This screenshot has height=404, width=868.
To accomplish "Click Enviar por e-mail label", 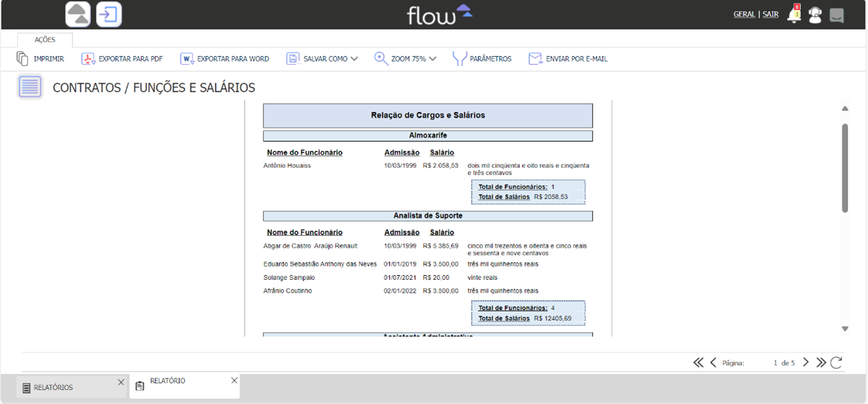I will 577,59.
